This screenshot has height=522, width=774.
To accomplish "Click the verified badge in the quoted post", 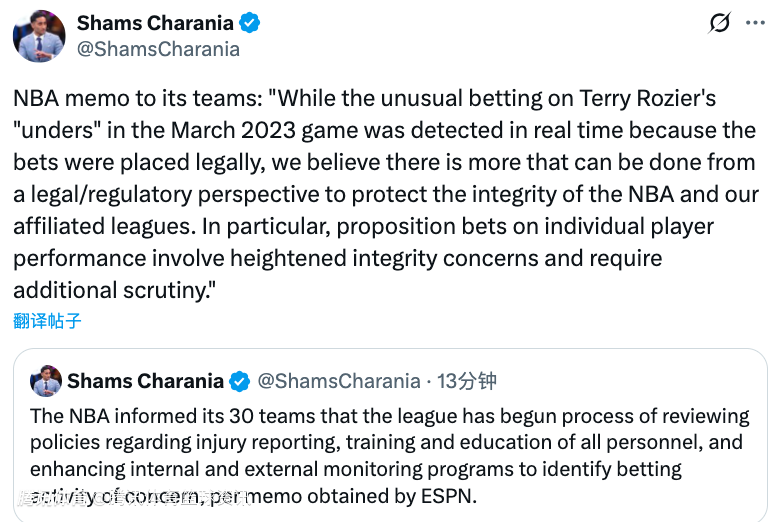I will click(240, 381).
